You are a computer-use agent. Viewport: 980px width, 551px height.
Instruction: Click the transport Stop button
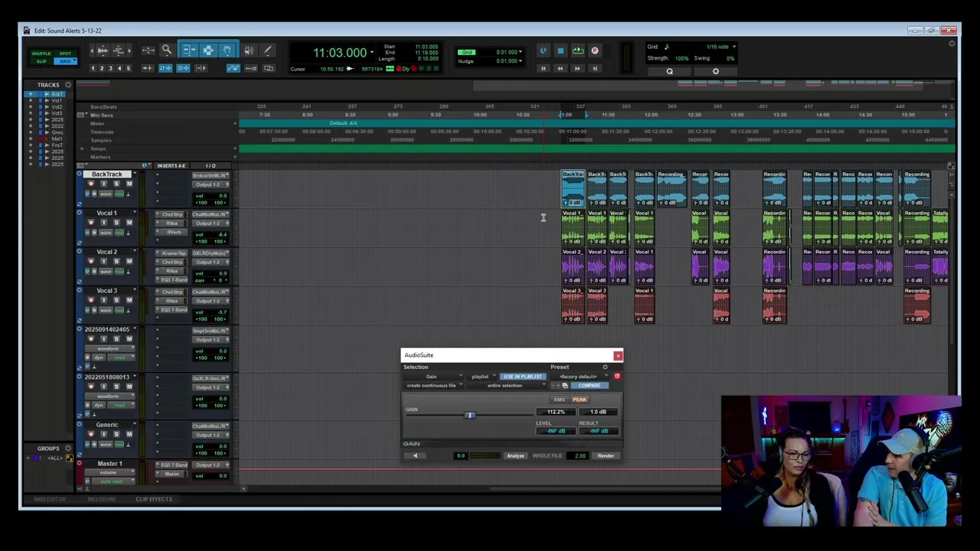tap(560, 51)
